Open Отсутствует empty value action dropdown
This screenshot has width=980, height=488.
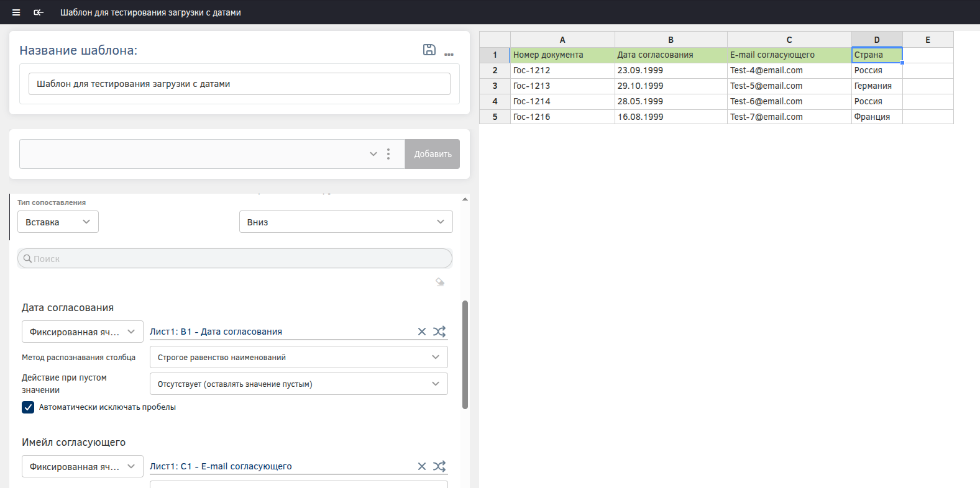coord(298,384)
